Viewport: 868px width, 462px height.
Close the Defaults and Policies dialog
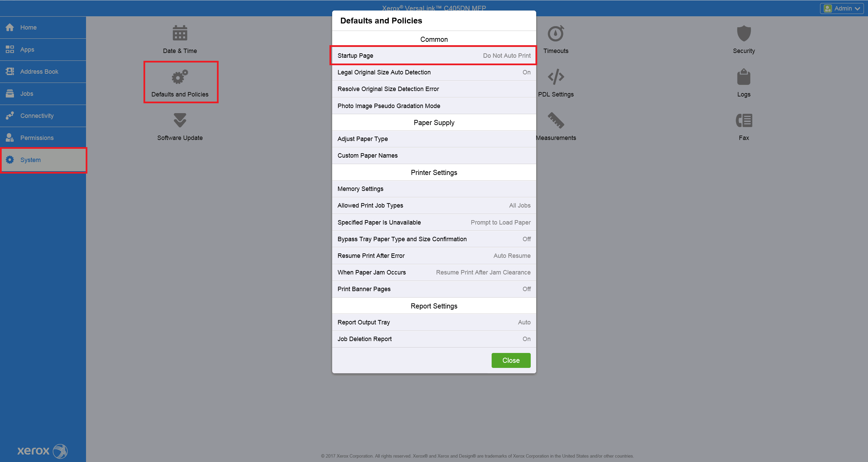511,360
